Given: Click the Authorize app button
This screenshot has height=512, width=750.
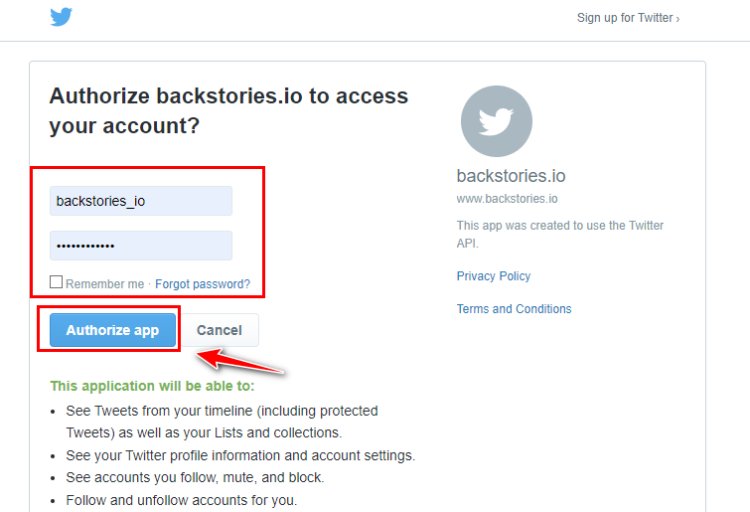Looking at the screenshot, I should [113, 330].
